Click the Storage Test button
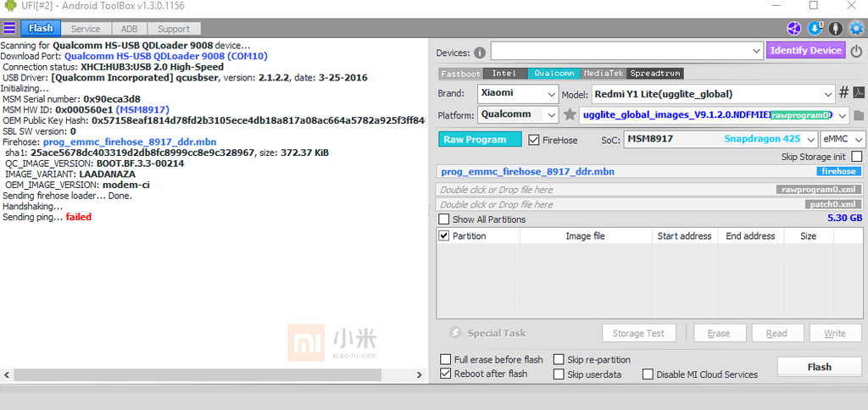 pos(639,333)
